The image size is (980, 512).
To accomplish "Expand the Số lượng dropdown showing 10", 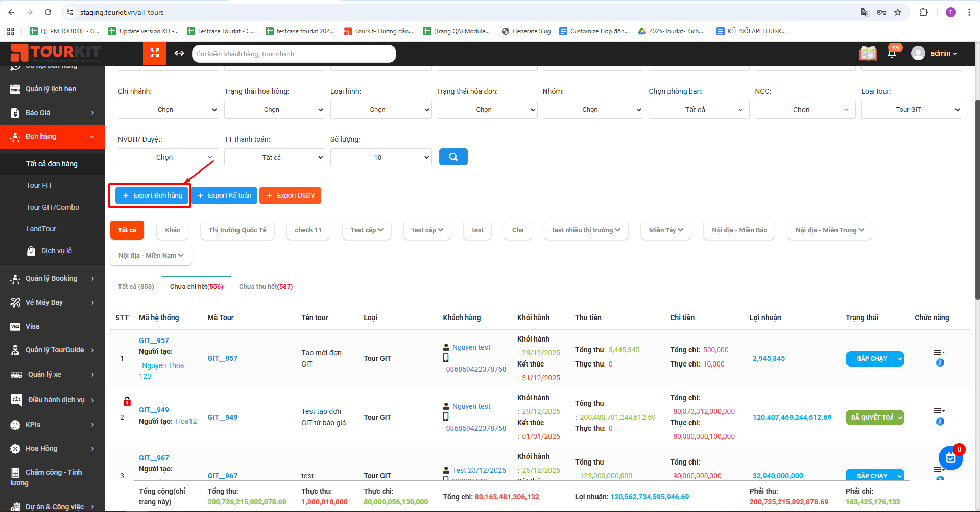I will [380, 157].
